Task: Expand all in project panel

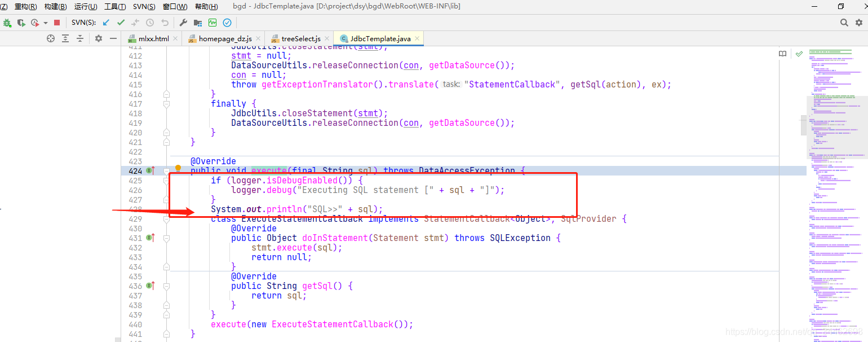Action: point(65,38)
